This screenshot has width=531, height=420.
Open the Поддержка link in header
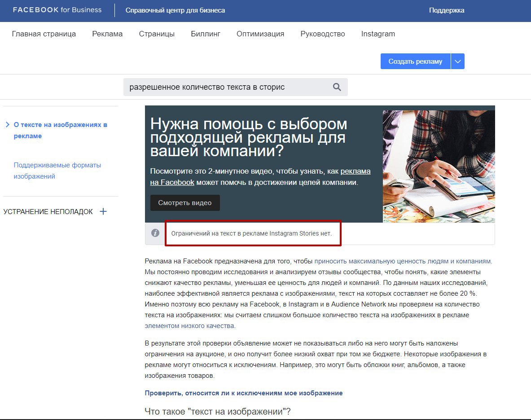446,10
